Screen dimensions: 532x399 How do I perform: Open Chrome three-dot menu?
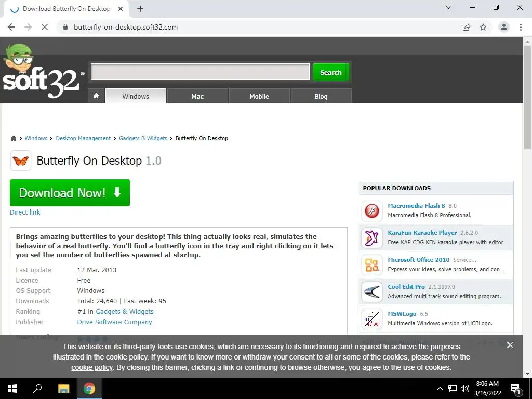pos(521,27)
